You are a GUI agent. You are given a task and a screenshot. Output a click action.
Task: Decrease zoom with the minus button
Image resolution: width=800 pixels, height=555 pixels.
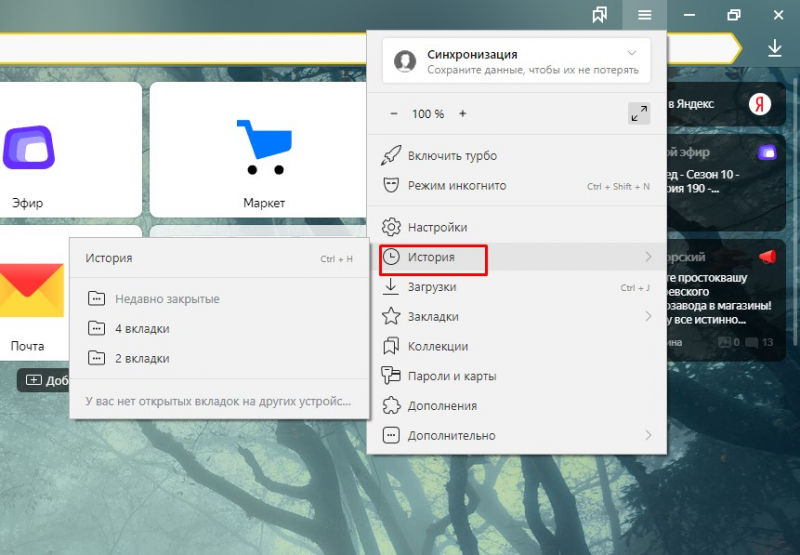(394, 113)
